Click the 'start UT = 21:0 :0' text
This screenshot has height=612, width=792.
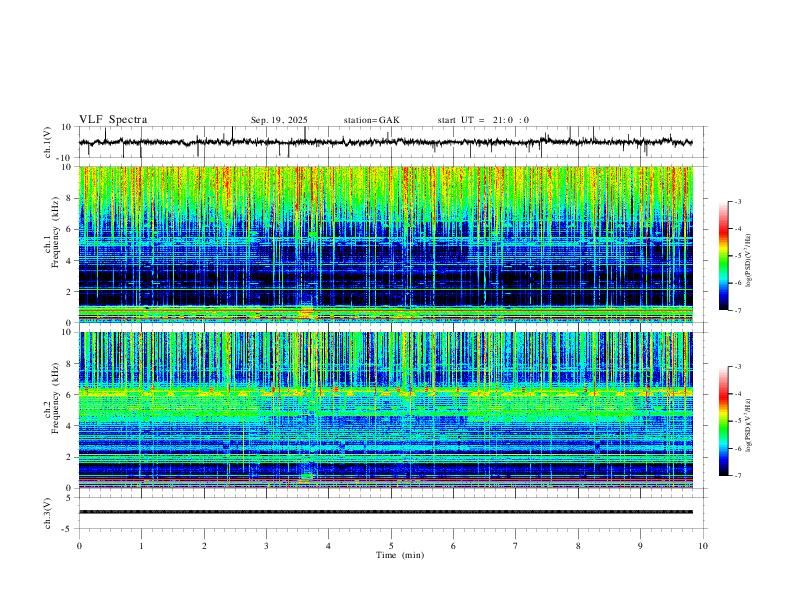(x=483, y=120)
